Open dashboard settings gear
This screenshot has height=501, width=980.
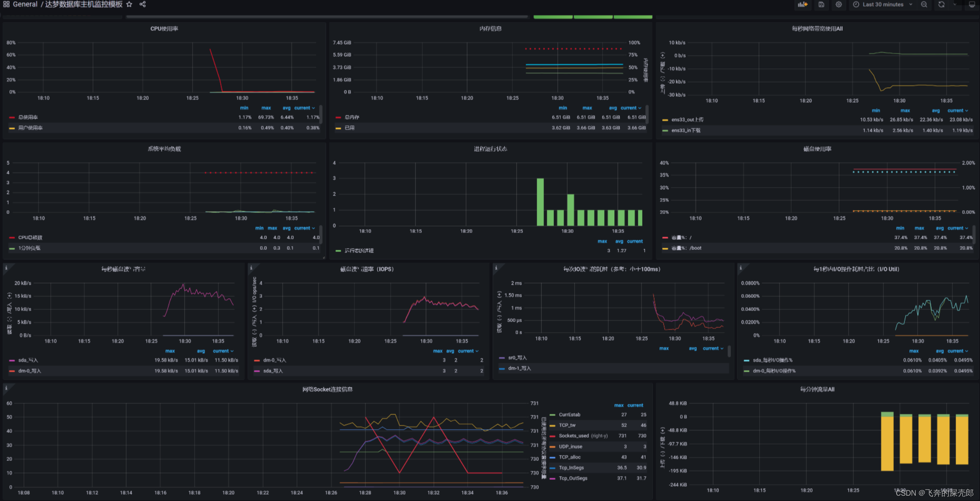(839, 4)
